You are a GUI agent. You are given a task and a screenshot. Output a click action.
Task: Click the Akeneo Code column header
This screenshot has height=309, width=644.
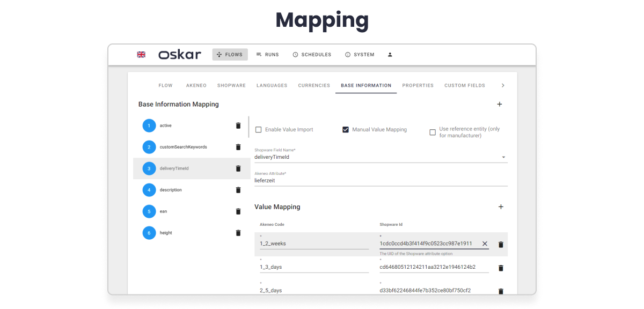(273, 224)
